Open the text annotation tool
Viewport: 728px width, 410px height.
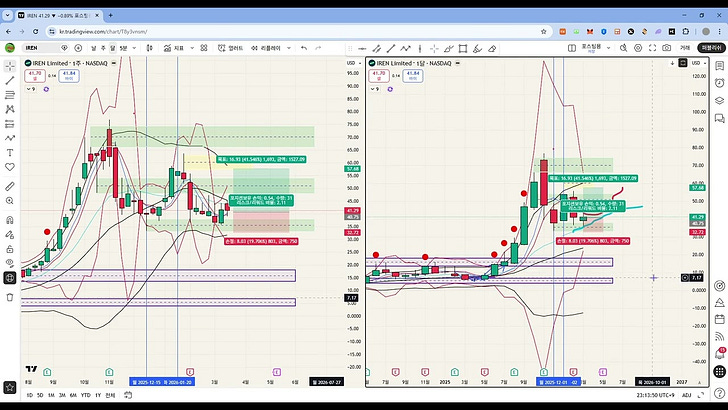pos(10,152)
